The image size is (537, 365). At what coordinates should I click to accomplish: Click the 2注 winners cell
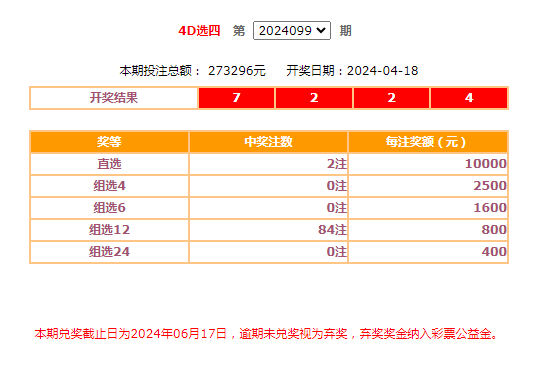click(x=268, y=164)
